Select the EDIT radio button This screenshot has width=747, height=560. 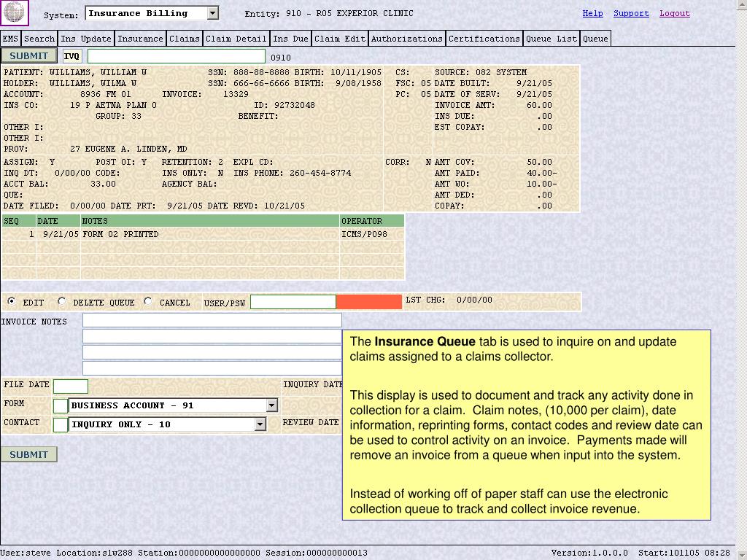click(12, 301)
